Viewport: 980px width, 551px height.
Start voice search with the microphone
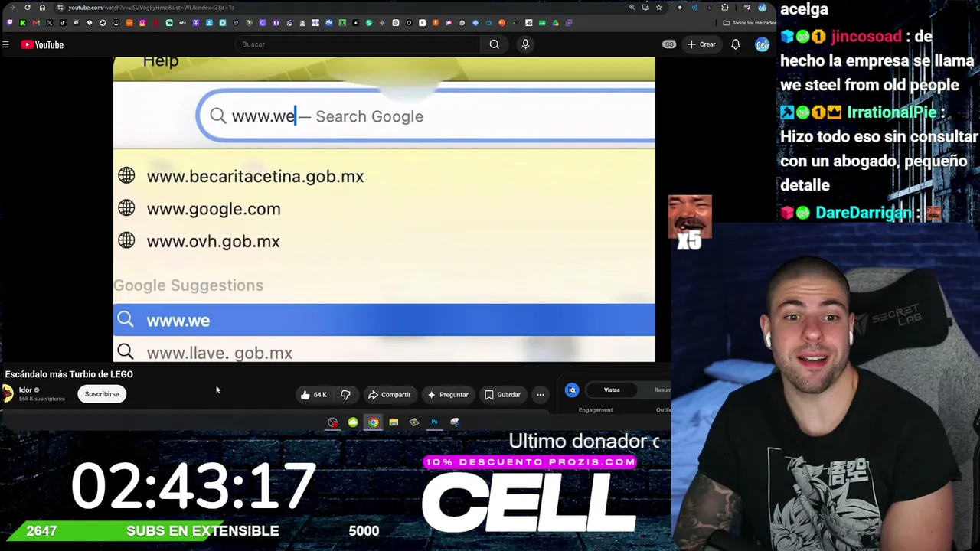pyautogui.click(x=525, y=44)
